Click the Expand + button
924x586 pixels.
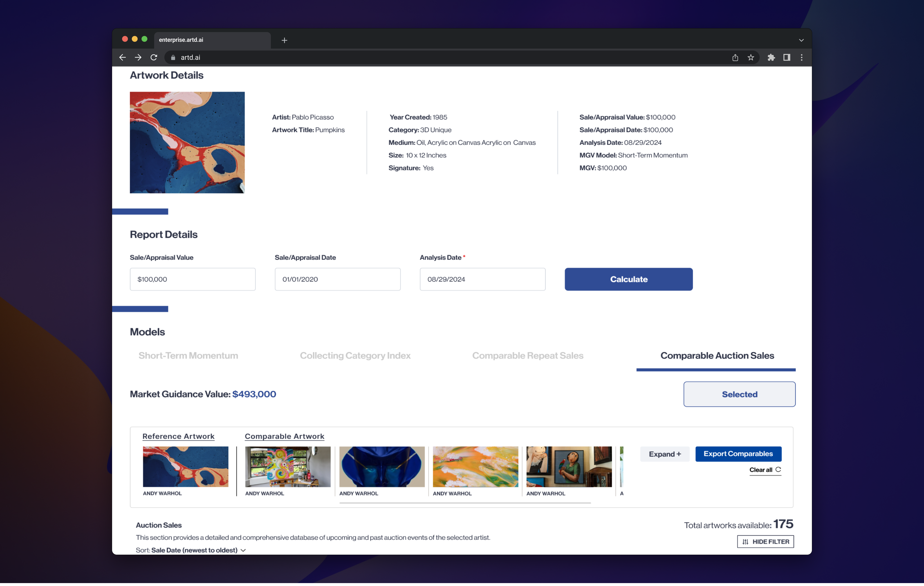(x=665, y=454)
